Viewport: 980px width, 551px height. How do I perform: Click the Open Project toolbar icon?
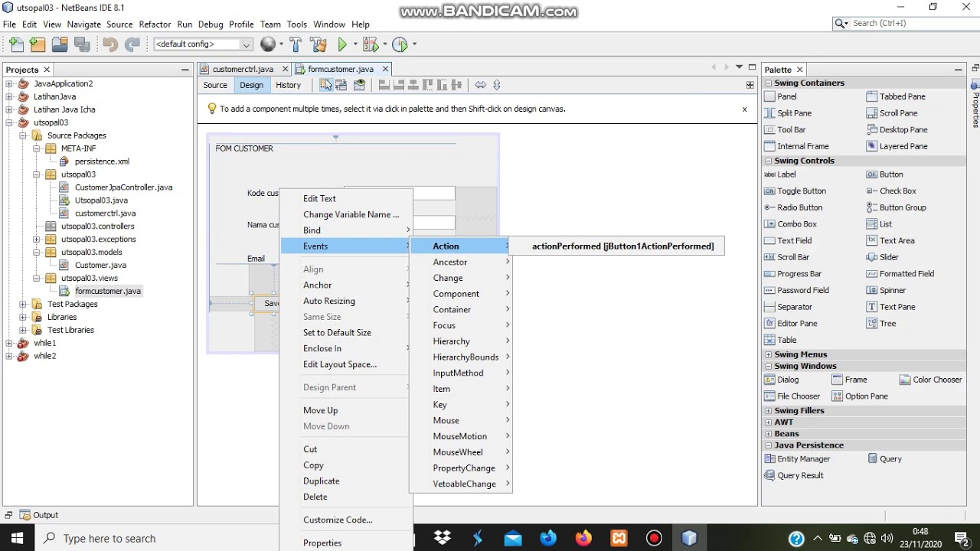tap(60, 44)
